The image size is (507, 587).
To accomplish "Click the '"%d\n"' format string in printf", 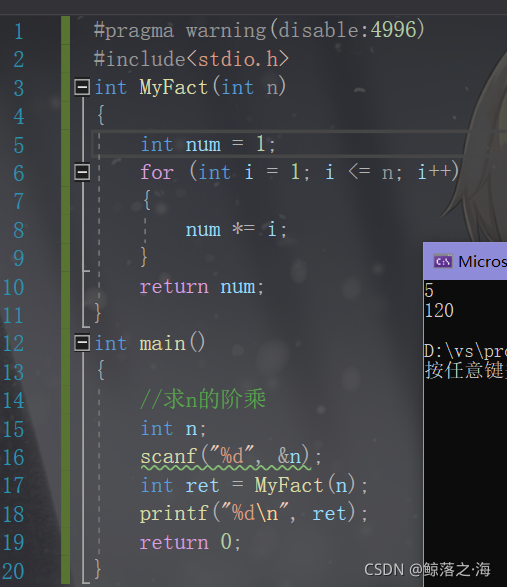I will pyautogui.click(x=255, y=513).
